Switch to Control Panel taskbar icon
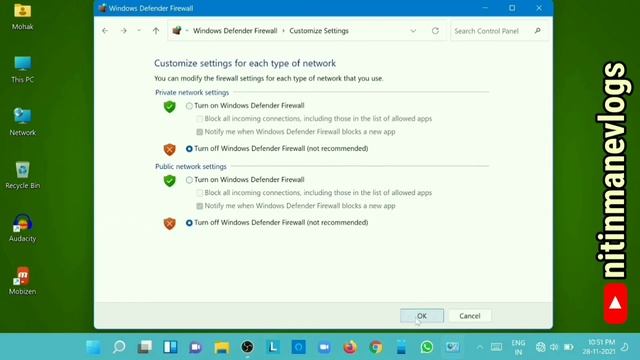This screenshot has width=640, height=360. [x=452, y=347]
